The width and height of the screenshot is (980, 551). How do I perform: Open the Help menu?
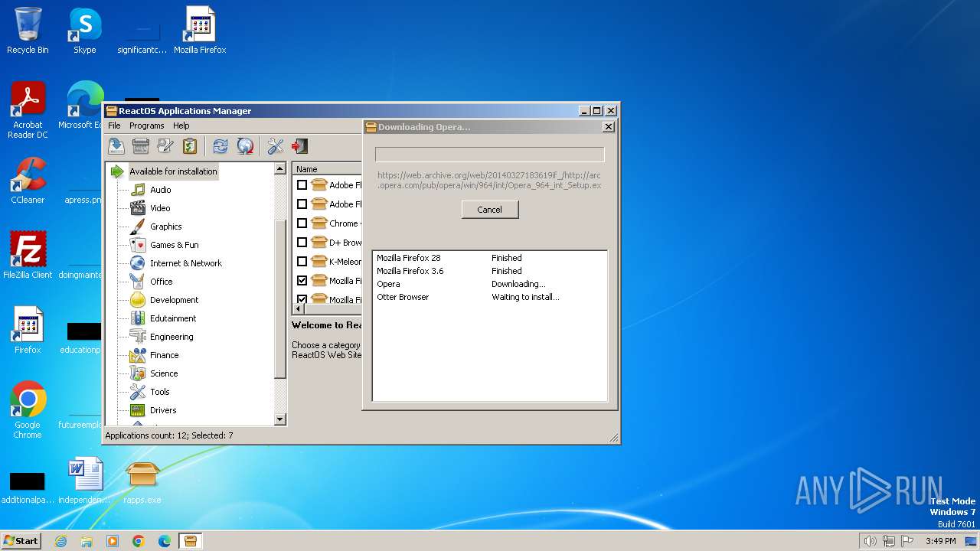tap(181, 126)
